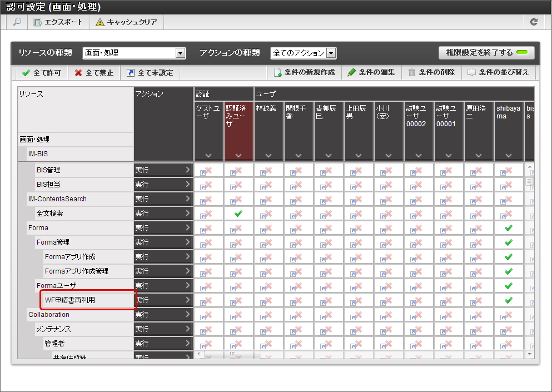Toggle Formaアプリ作成管理 permission for 青柳辰巳
552x392 pixels.
[x=329, y=271]
